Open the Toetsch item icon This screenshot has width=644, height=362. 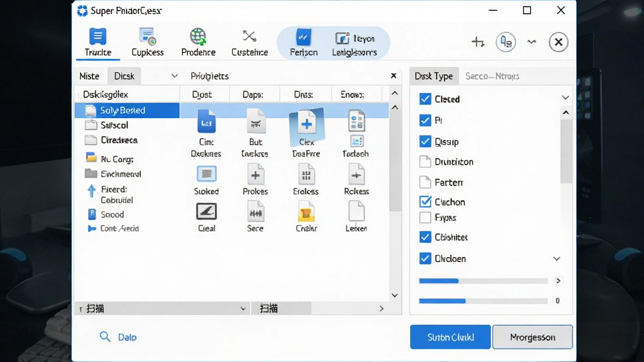356,133
